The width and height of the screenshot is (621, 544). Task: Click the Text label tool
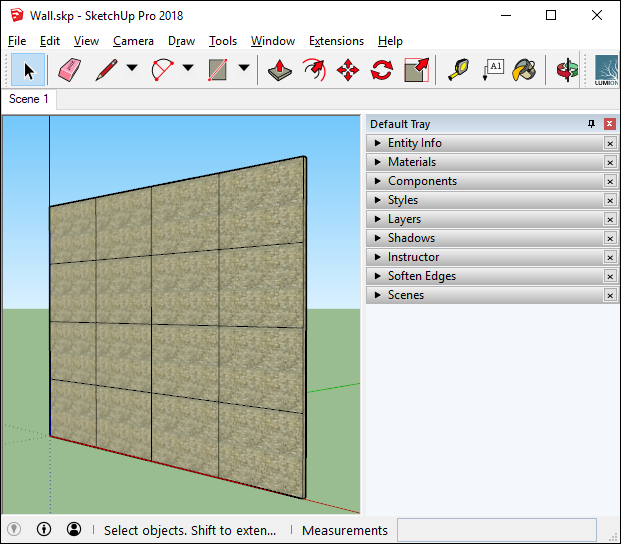pos(492,69)
